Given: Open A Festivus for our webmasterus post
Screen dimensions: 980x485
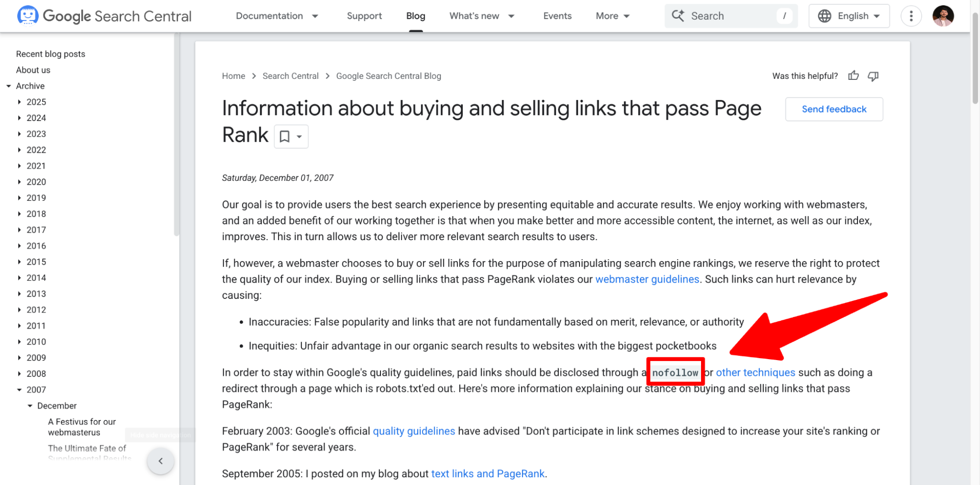Looking at the screenshot, I should (x=82, y=427).
